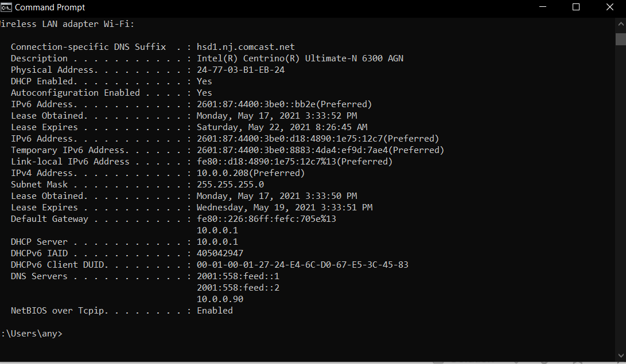Click the scrollbar down arrow

click(620, 355)
